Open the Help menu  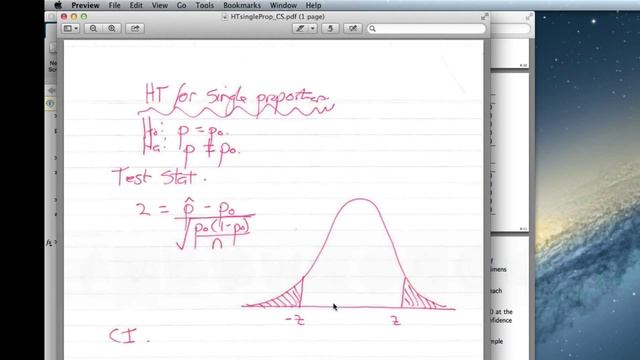pyautogui.click(x=313, y=5)
